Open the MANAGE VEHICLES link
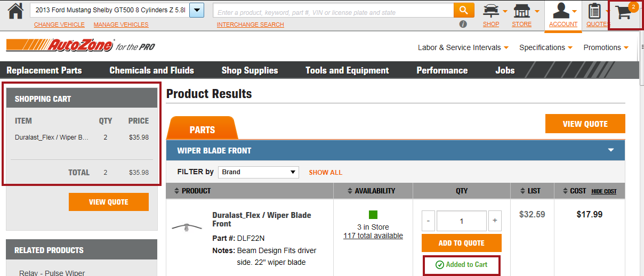 (121, 25)
